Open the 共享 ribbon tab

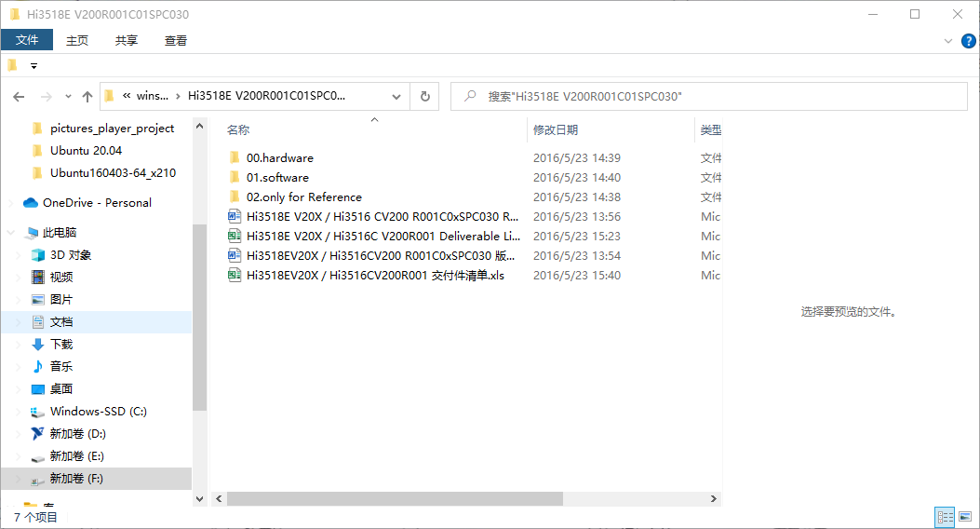pos(127,41)
